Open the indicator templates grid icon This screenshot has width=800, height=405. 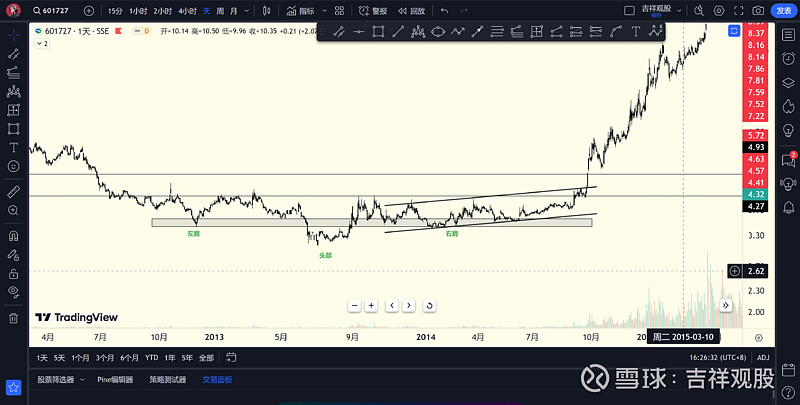[x=339, y=11]
